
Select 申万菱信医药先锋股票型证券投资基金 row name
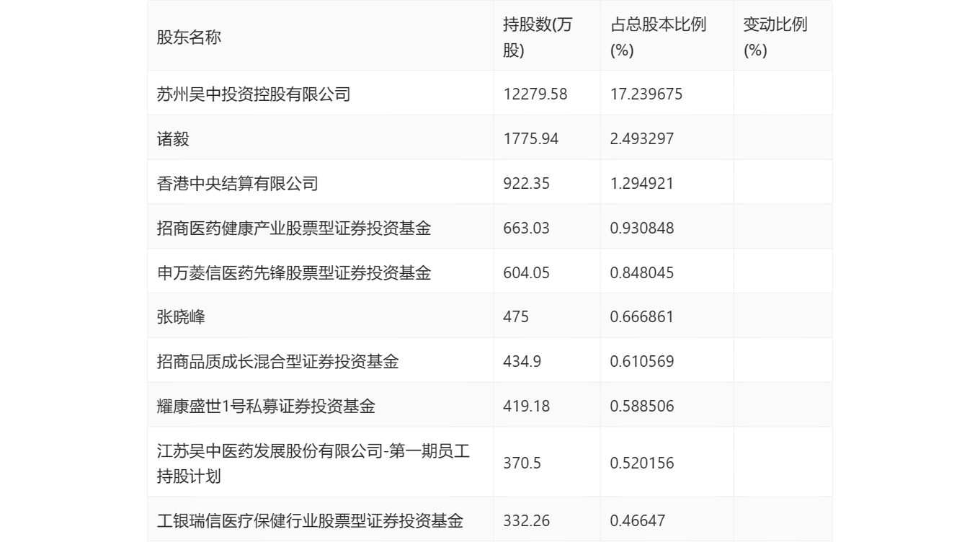[x=294, y=272]
